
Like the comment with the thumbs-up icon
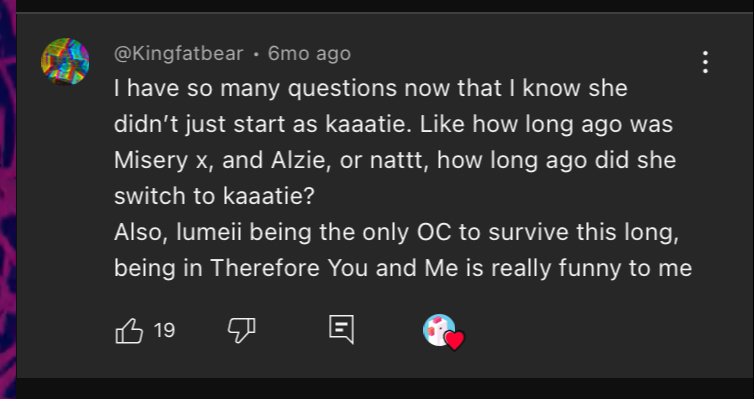[x=129, y=331]
